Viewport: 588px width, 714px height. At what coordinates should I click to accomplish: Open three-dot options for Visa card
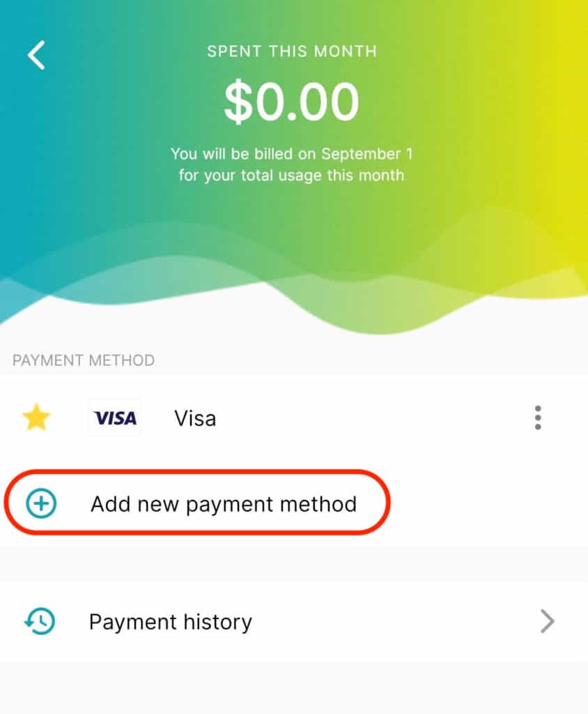click(x=538, y=418)
